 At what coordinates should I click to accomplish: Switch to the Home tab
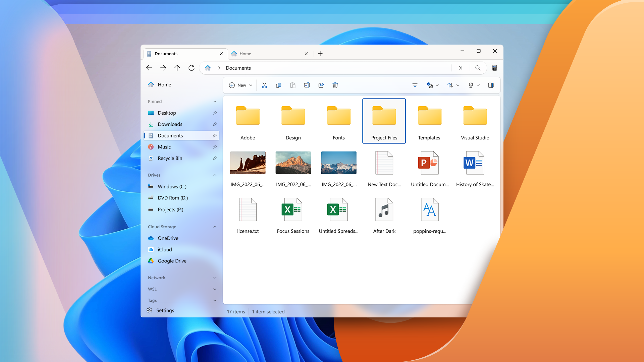click(245, 54)
